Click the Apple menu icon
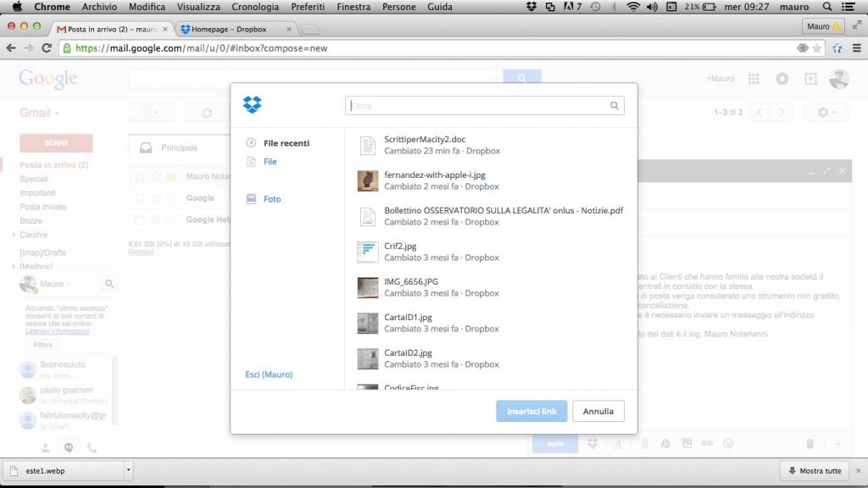This screenshot has height=488, width=868. tap(17, 7)
